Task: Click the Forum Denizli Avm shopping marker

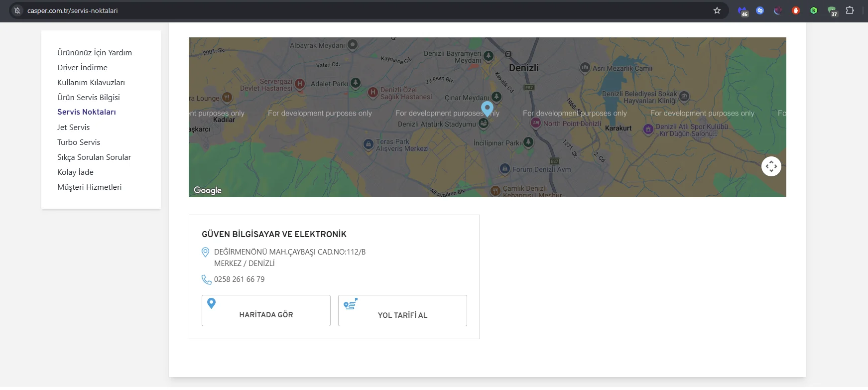Action: coord(505,169)
